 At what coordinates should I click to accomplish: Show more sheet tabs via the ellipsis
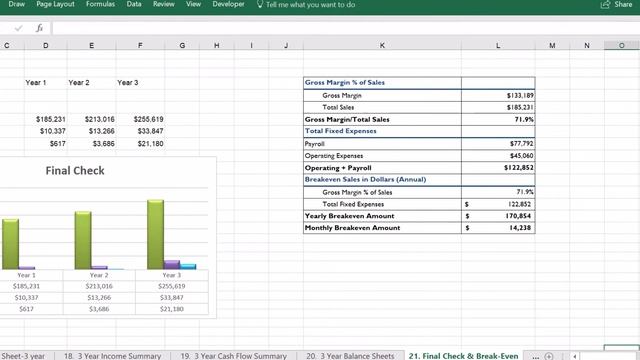pyautogui.click(x=536, y=356)
